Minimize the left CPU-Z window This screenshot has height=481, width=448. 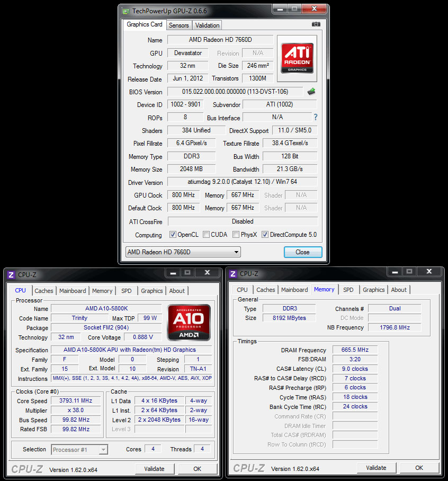point(173,272)
